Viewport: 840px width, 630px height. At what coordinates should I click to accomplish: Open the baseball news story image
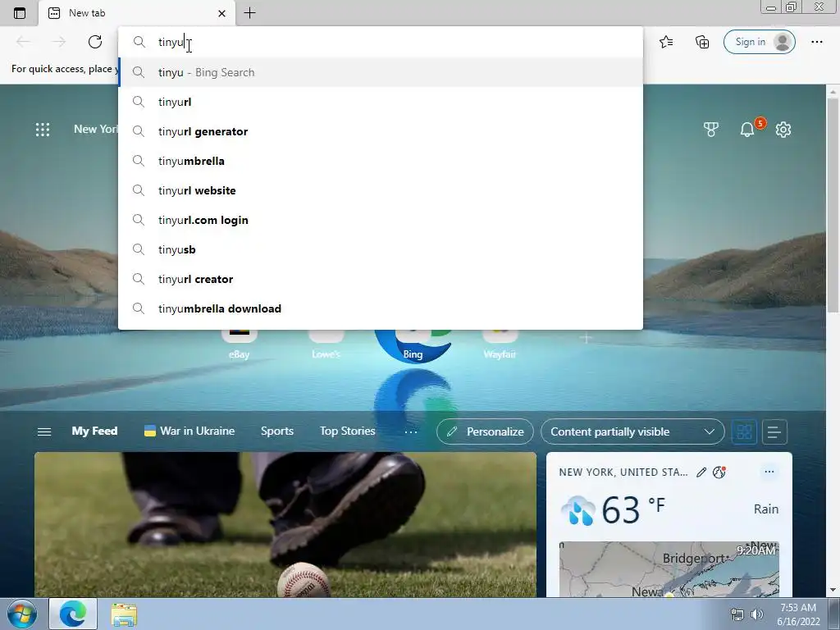[285, 524]
